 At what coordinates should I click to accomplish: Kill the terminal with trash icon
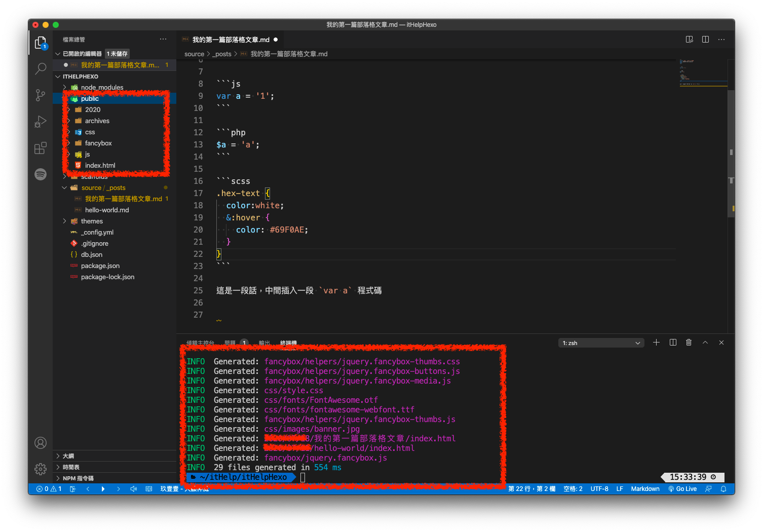pos(689,343)
